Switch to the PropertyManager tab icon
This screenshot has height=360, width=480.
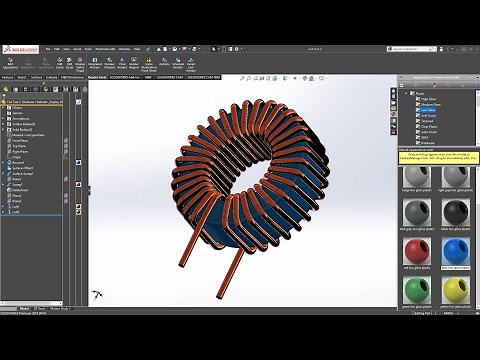15,89
